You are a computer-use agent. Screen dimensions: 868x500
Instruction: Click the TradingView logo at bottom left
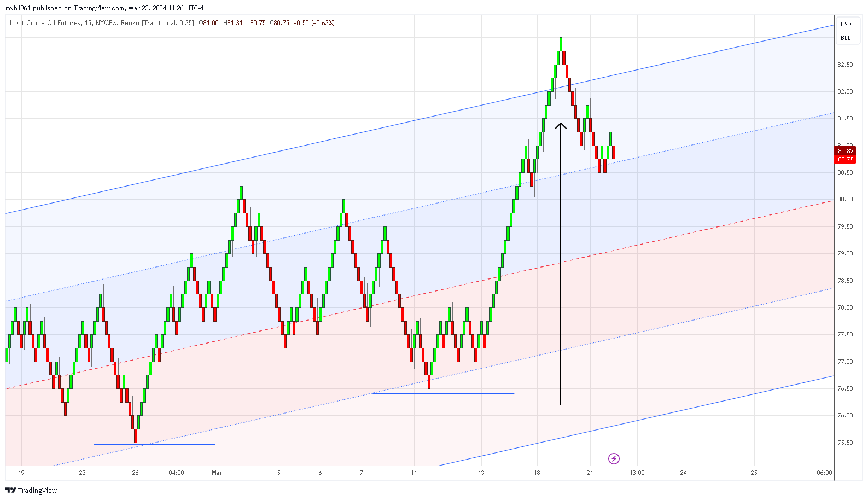[31, 490]
